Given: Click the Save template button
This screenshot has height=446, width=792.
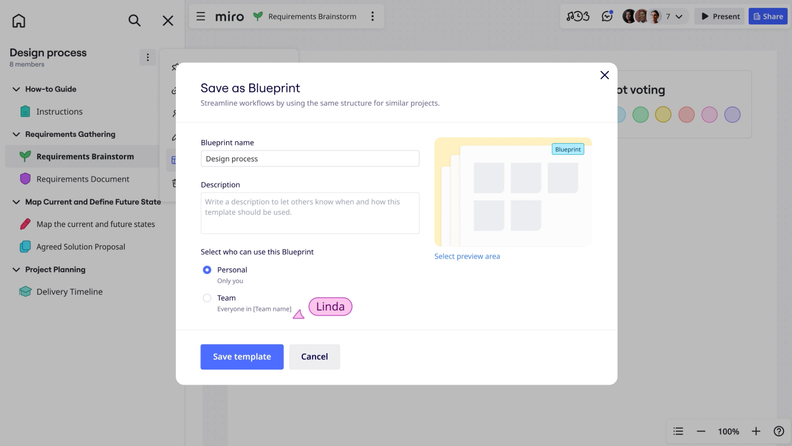Looking at the screenshot, I should 242,357.
